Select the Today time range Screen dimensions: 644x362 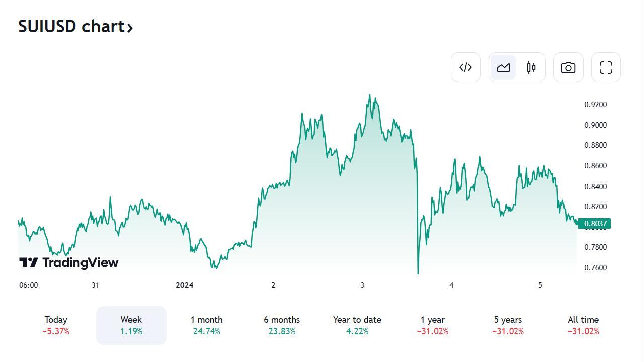(56, 325)
